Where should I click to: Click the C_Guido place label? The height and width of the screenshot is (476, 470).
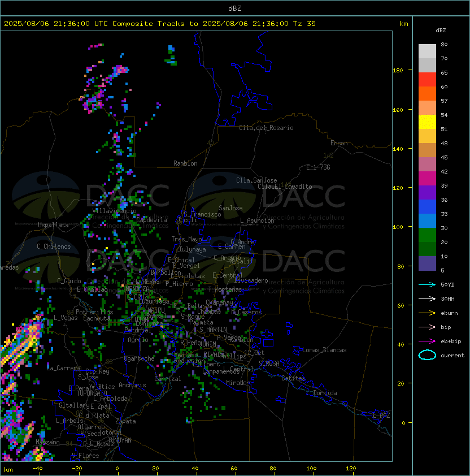click(x=69, y=281)
